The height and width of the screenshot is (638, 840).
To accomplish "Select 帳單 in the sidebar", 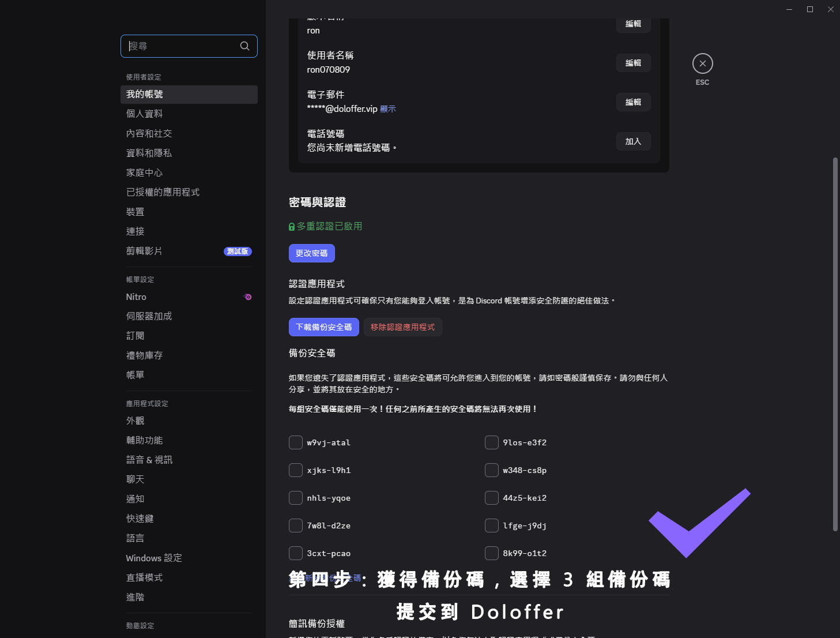I will [x=189, y=376].
